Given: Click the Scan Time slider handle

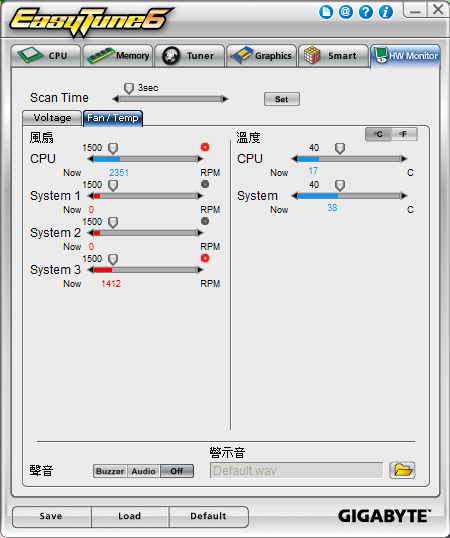Looking at the screenshot, I should coord(129,89).
